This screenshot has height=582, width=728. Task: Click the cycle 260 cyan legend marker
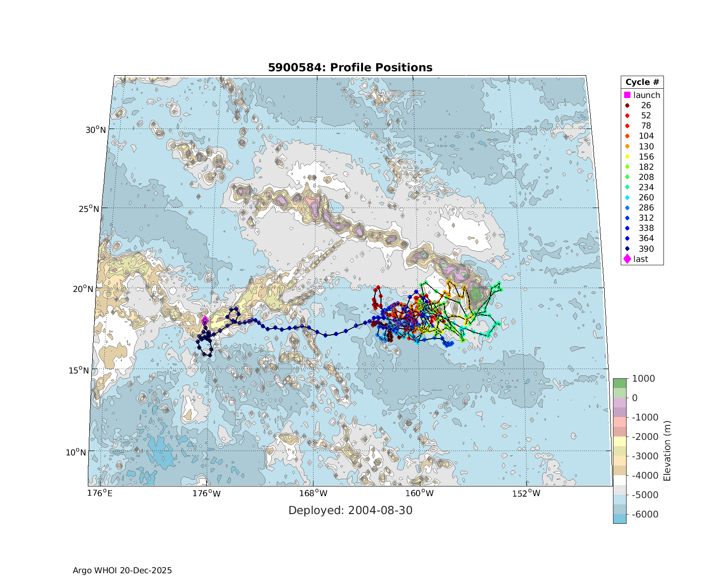pos(627,198)
